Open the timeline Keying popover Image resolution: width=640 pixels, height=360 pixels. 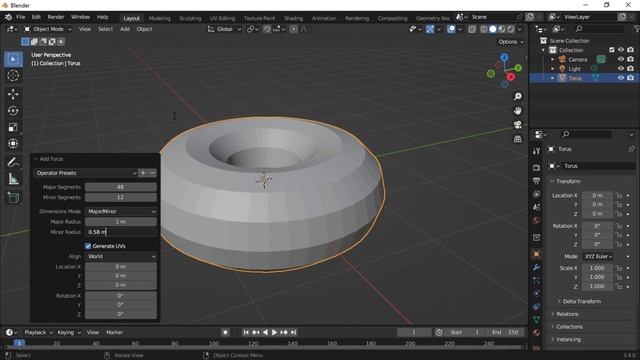(x=69, y=332)
